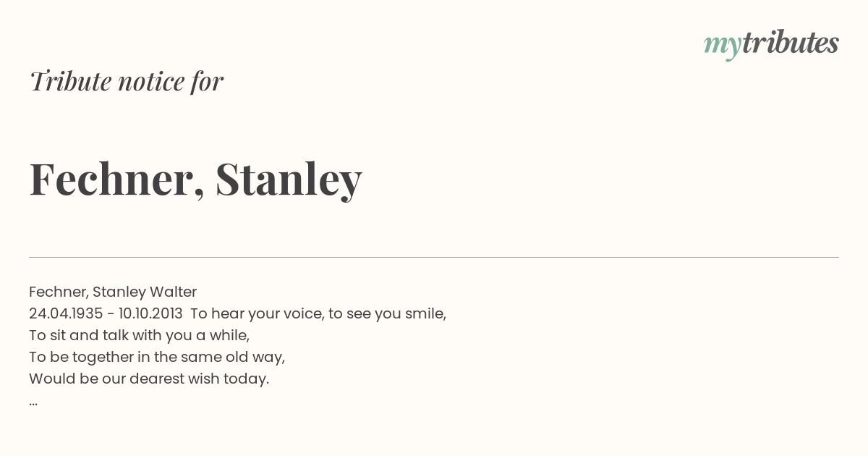Viewport: 868px width, 456px height.
Task: Click the mytributes logo
Action: (x=771, y=44)
